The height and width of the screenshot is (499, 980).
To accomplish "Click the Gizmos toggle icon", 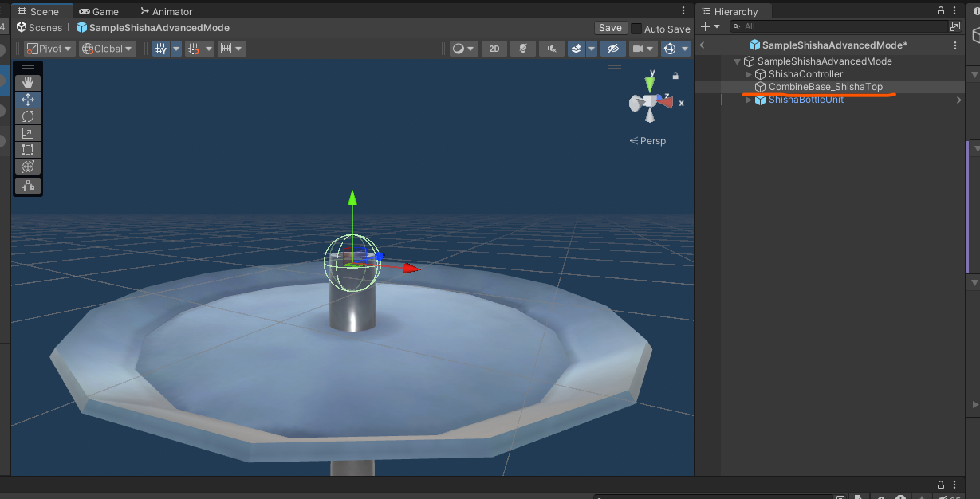I will pos(670,49).
